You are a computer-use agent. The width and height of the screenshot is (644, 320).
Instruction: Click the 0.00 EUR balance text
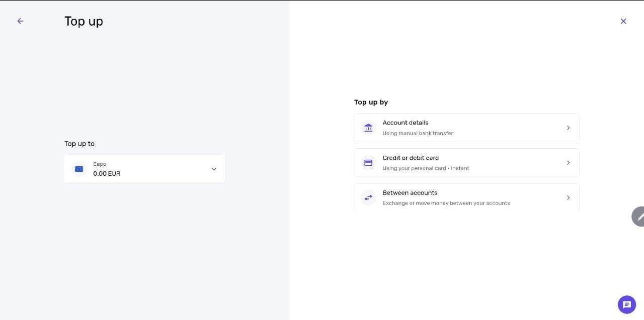pyautogui.click(x=107, y=174)
